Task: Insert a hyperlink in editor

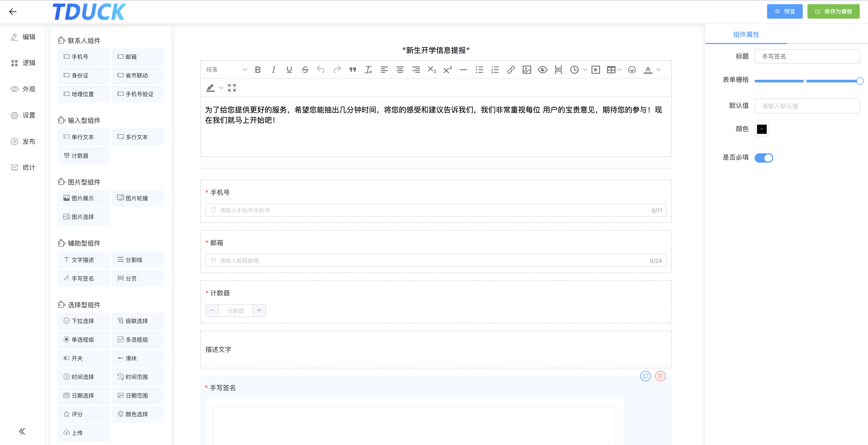Action: coord(511,70)
